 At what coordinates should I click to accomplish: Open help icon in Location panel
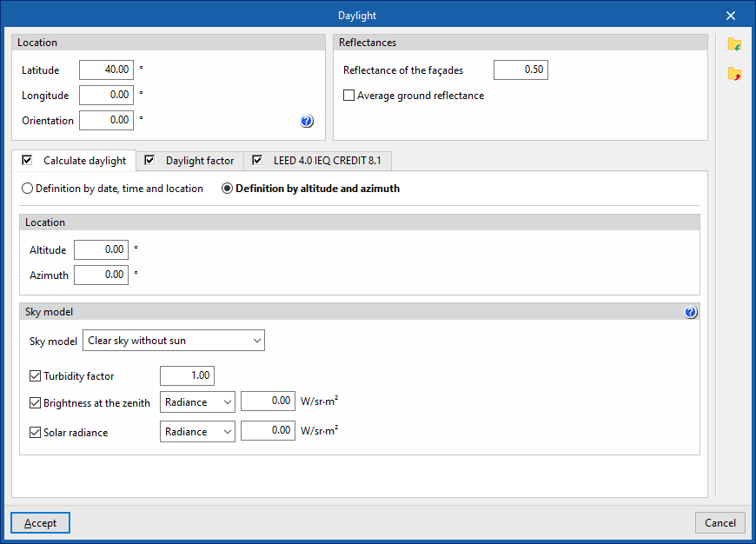[307, 121]
